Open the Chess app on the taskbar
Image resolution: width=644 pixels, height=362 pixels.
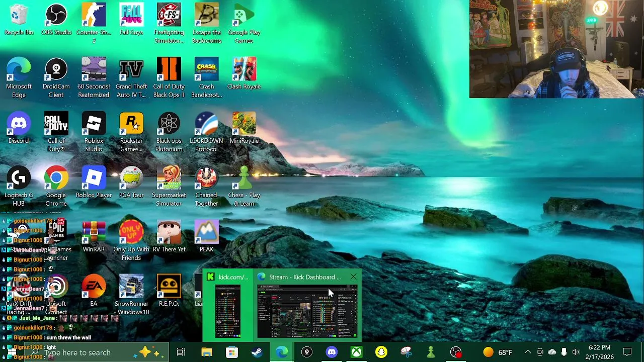coord(431,352)
